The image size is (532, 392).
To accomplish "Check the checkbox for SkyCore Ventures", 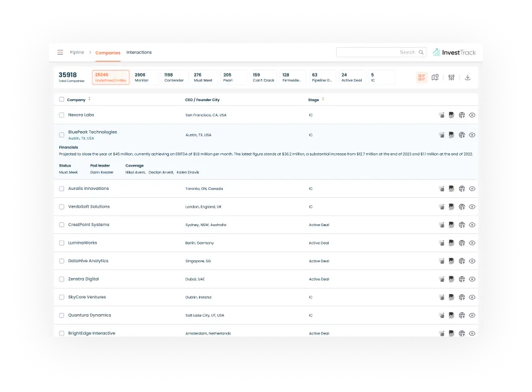I will (x=61, y=296).
